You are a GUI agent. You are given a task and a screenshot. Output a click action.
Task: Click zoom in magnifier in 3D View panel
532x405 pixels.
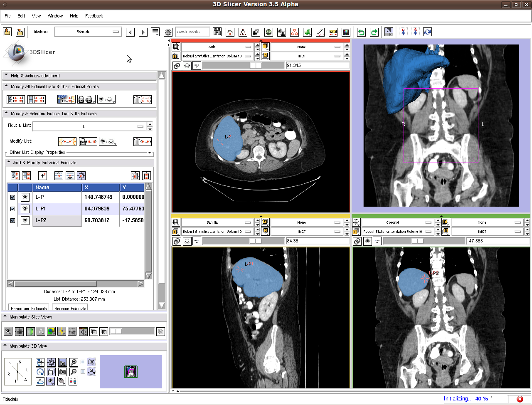[x=74, y=362]
